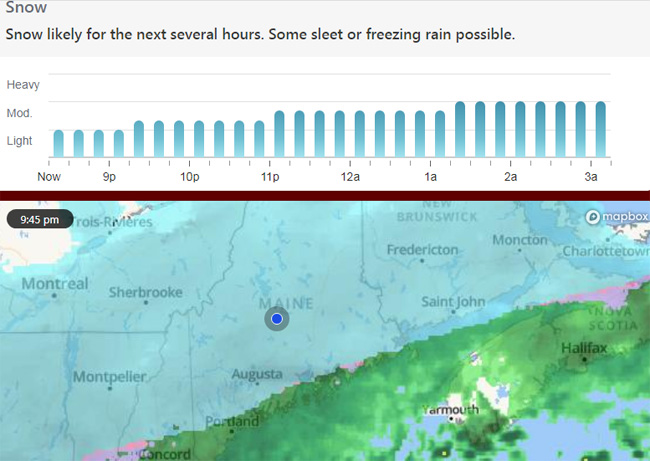The image size is (650, 461).
Task: Click the Augusta label on the radar map
Action: [257, 374]
